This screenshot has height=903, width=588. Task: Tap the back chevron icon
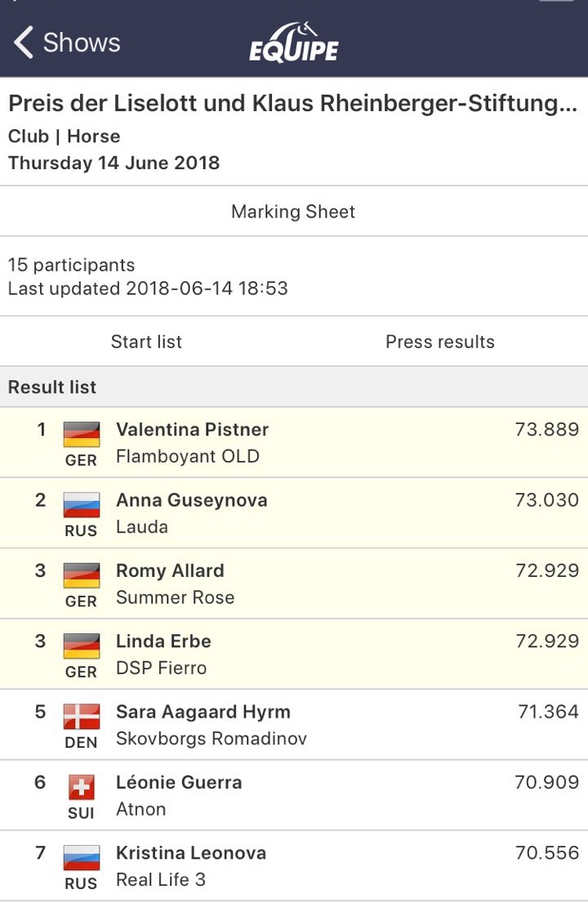click(x=24, y=42)
